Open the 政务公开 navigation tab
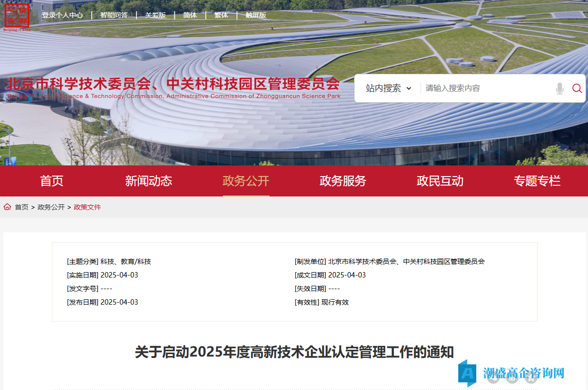 [246, 181]
